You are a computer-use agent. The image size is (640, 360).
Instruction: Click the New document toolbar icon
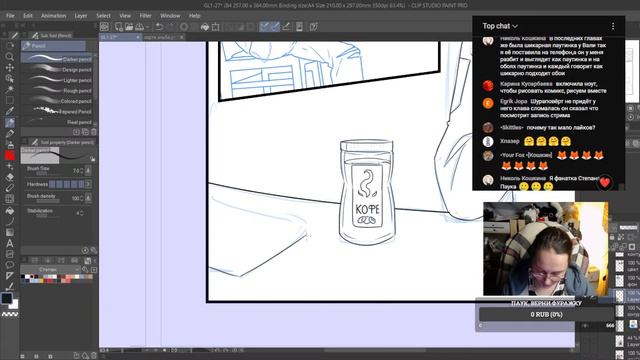coord(119,27)
